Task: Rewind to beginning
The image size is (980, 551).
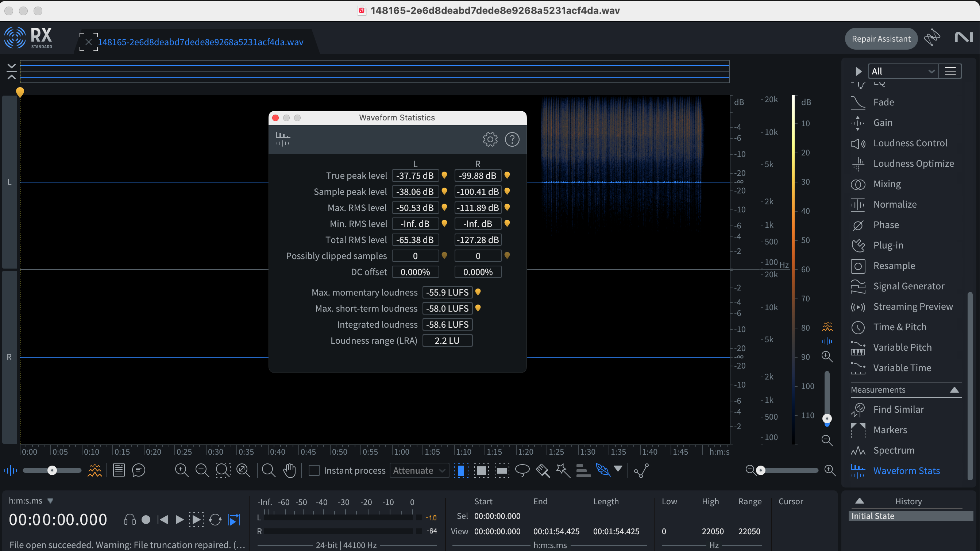Action: [163, 519]
